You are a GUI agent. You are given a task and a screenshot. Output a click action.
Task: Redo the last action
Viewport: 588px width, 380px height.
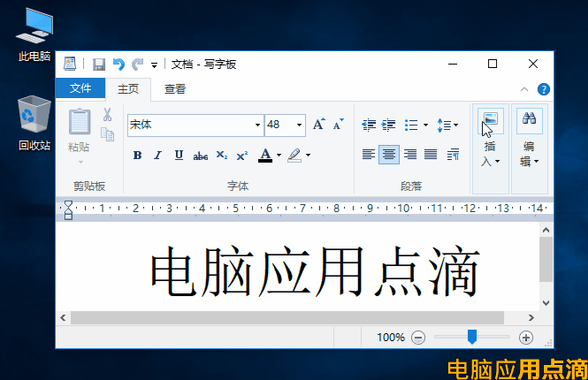(x=138, y=65)
